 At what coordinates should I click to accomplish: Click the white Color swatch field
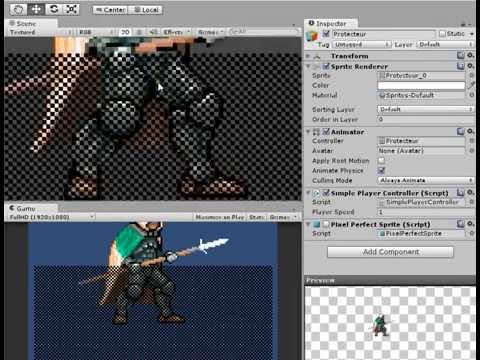click(421, 85)
